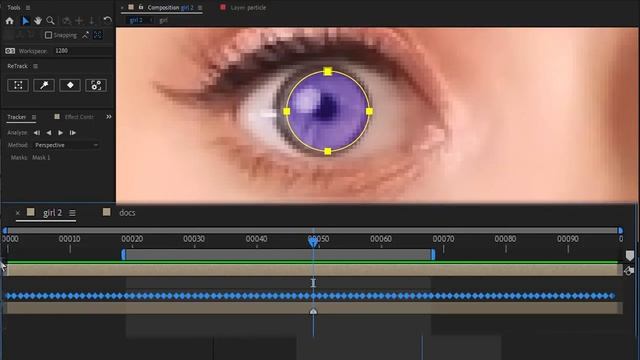
Task: Click the Workspace value field 1280
Action: coord(62,51)
